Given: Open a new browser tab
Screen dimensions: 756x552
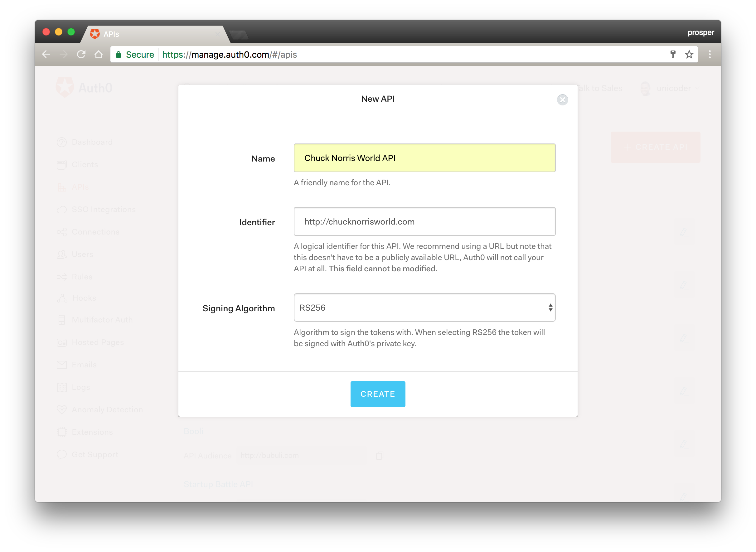Looking at the screenshot, I should tap(239, 35).
